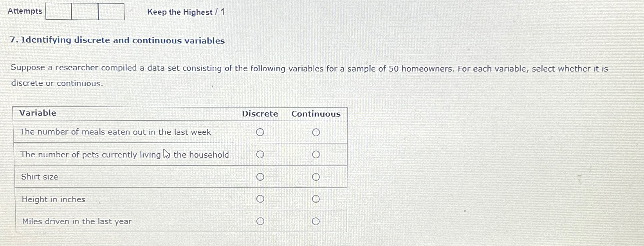Mark 'Miles driven in the last year' Continuous
The image size is (644, 246).
[316, 221]
